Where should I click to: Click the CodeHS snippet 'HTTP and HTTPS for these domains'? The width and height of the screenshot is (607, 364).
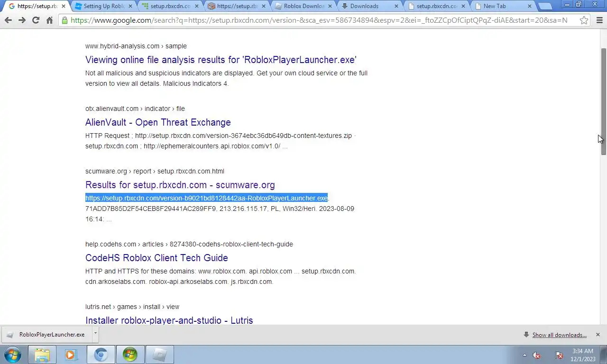pyautogui.click(x=140, y=271)
